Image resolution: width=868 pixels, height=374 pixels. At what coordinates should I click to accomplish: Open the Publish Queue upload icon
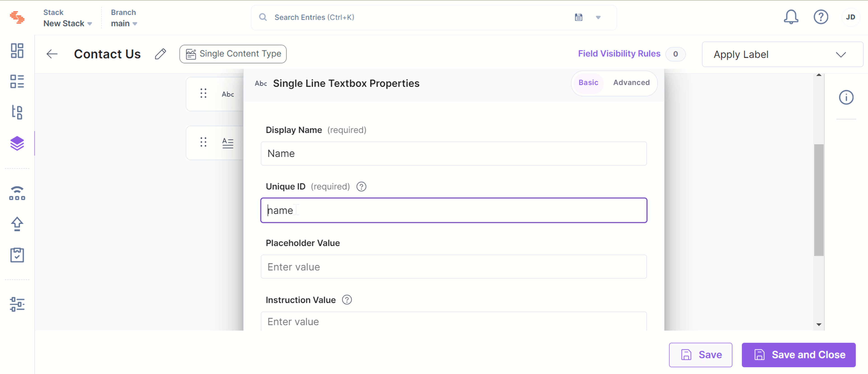coord(17,224)
